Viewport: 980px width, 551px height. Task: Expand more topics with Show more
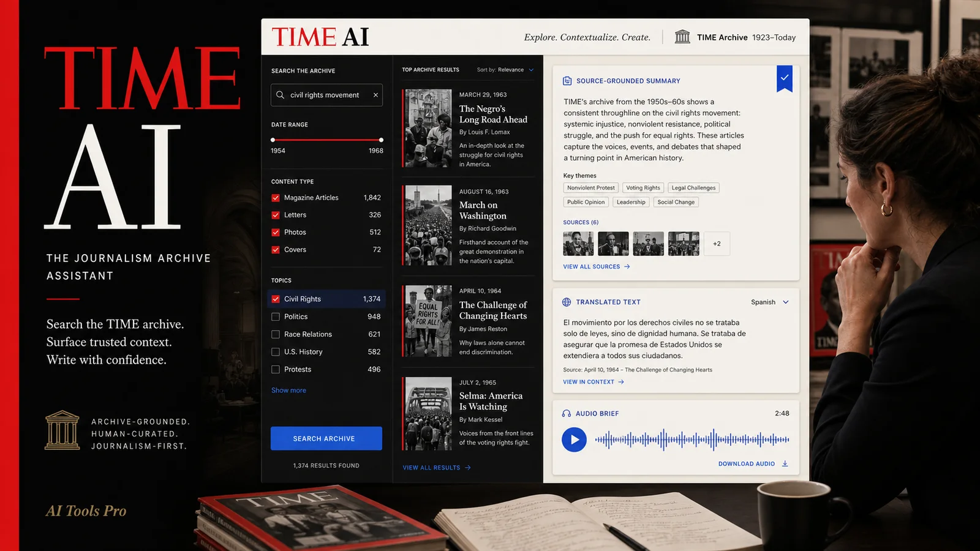coord(288,390)
